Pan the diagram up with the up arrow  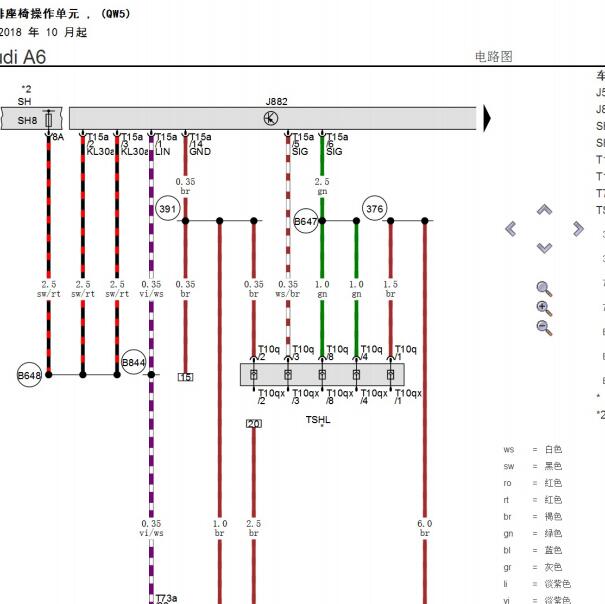(x=544, y=210)
